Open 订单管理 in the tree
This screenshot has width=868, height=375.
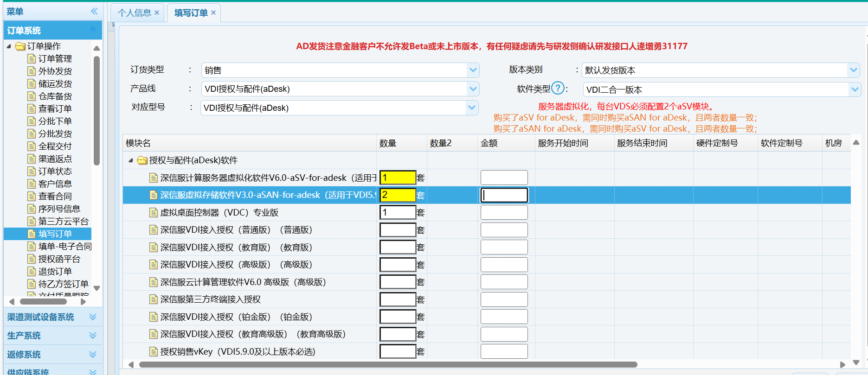[55, 58]
